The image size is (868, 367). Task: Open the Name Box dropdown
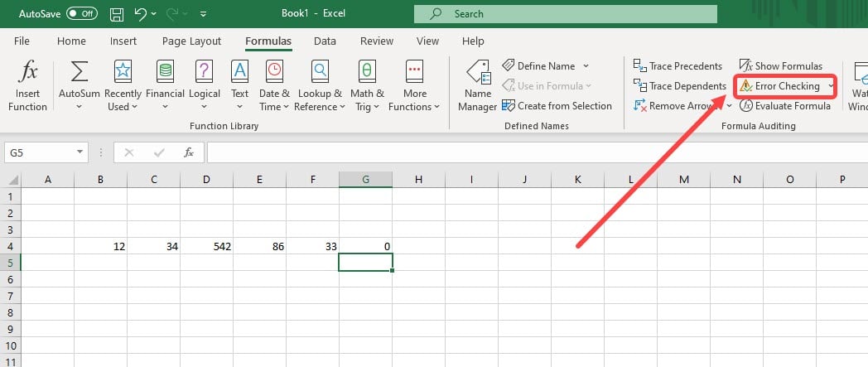click(80, 152)
